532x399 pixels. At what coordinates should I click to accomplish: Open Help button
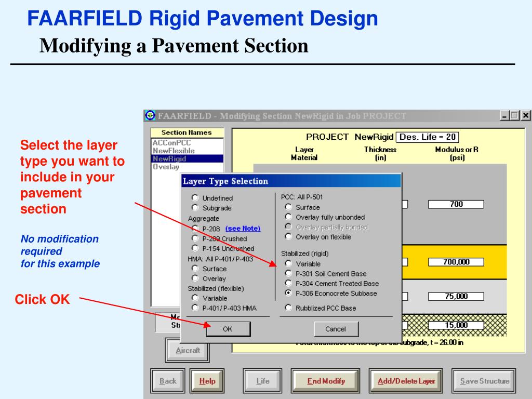(x=207, y=381)
